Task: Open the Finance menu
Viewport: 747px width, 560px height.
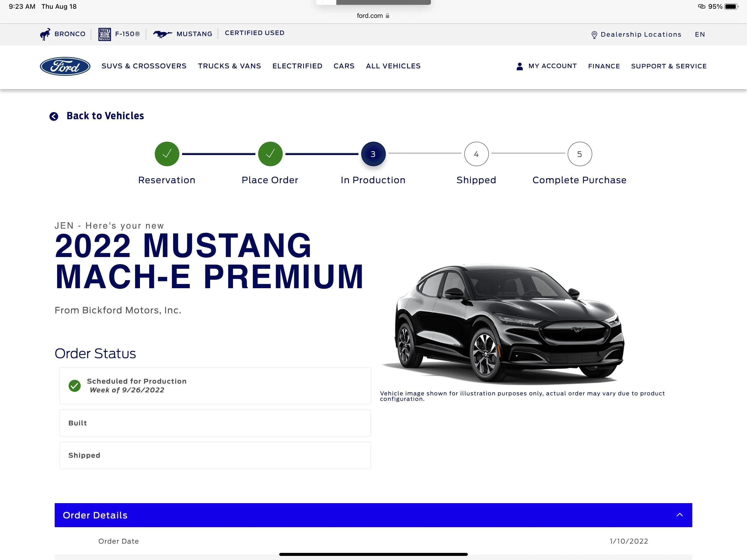Action: click(x=604, y=66)
